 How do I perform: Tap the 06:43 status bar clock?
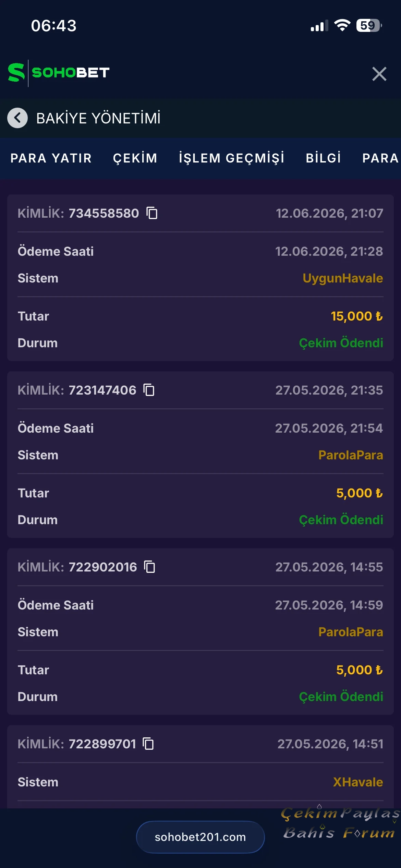pyautogui.click(x=54, y=26)
